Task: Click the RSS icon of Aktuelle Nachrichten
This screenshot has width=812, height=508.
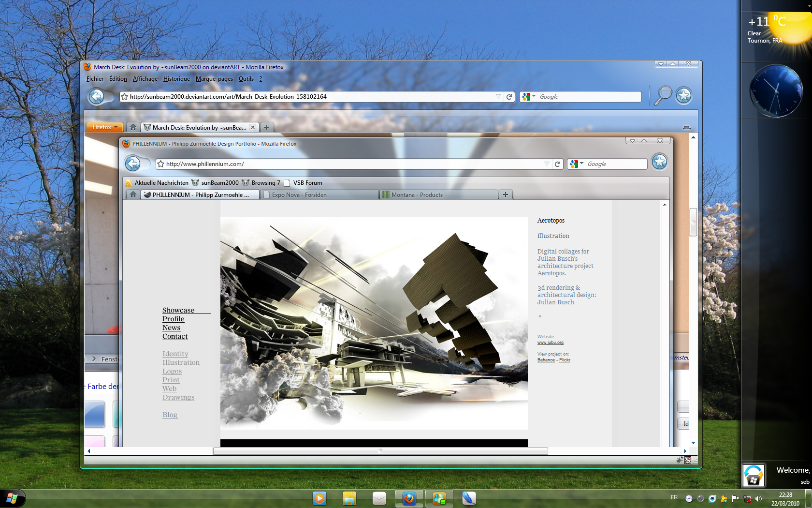Action: [x=129, y=183]
